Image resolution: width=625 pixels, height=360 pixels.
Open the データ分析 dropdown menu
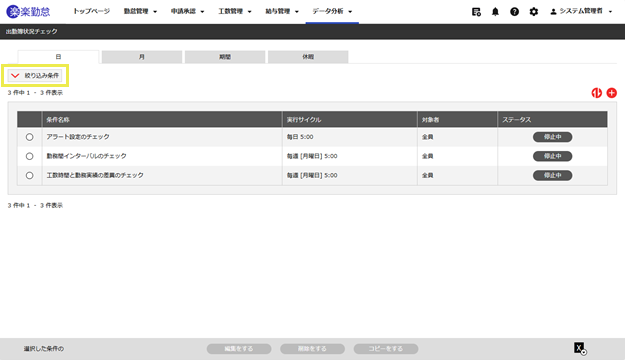pyautogui.click(x=332, y=12)
